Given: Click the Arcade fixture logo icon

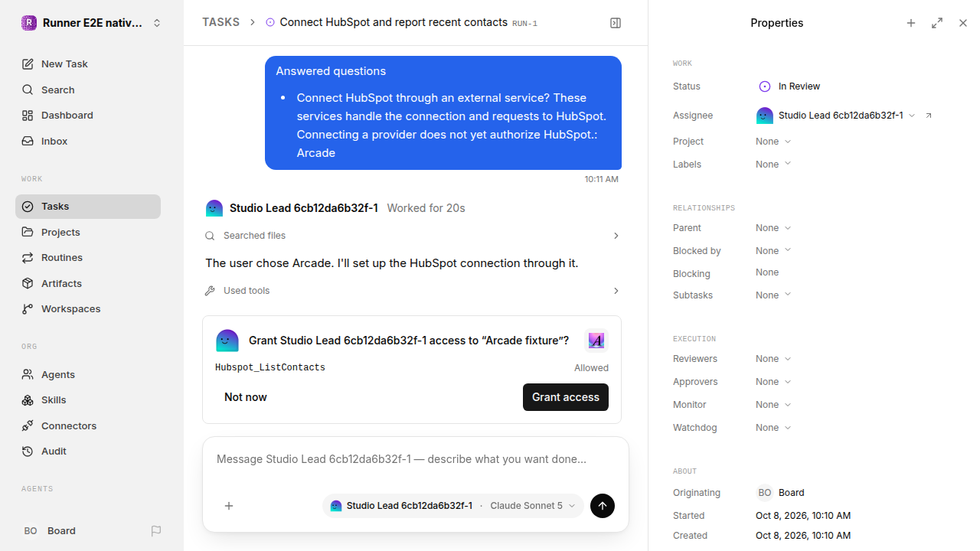Looking at the screenshot, I should coord(596,341).
